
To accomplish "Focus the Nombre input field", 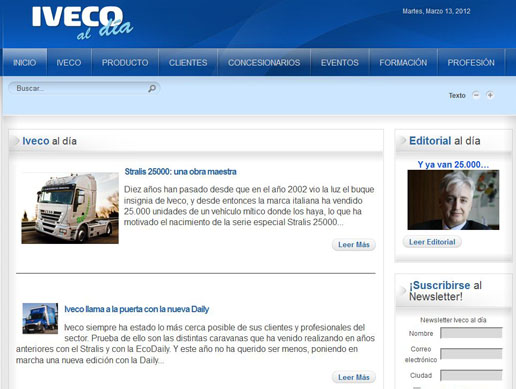I will [471, 333].
